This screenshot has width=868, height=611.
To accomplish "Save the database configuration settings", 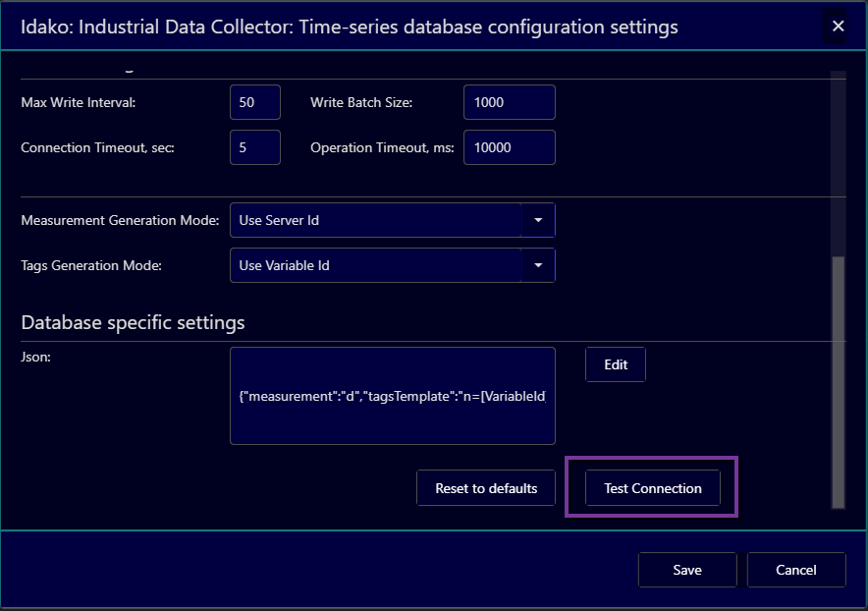I will (x=687, y=570).
